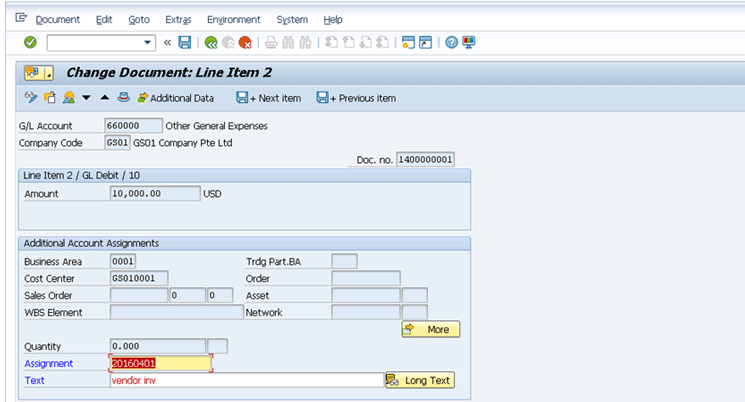Click the red Cancel icon
745x402 pixels.
[x=244, y=43]
